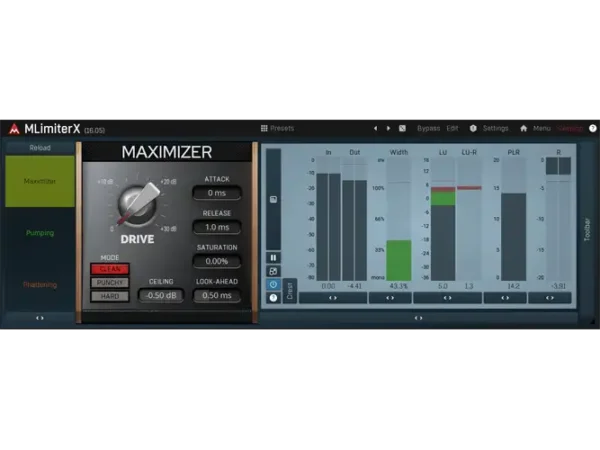
Task: Go to previous preset arrow
Action: coord(375,129)
